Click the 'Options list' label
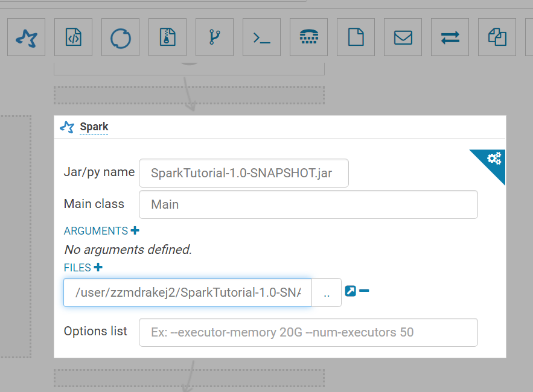The width and height of the screenshot is (533, 392). (95, 331)
